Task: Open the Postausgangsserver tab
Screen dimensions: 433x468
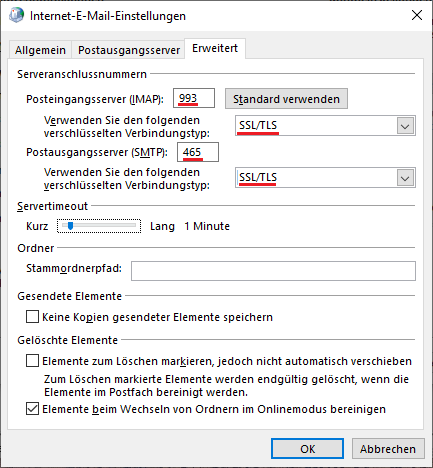Action: point(129,50)
